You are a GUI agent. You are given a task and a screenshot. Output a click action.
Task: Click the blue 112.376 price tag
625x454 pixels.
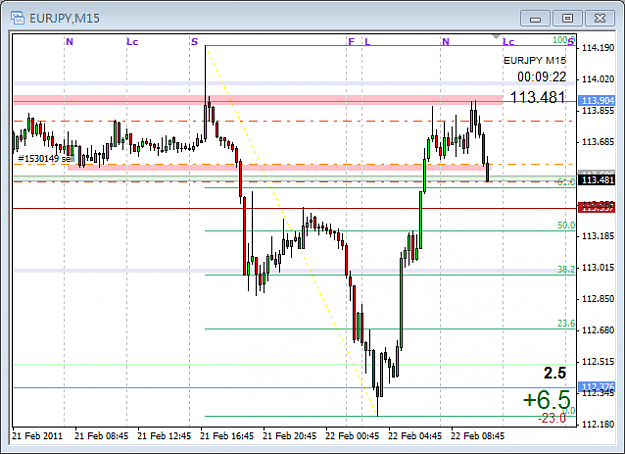598,387
